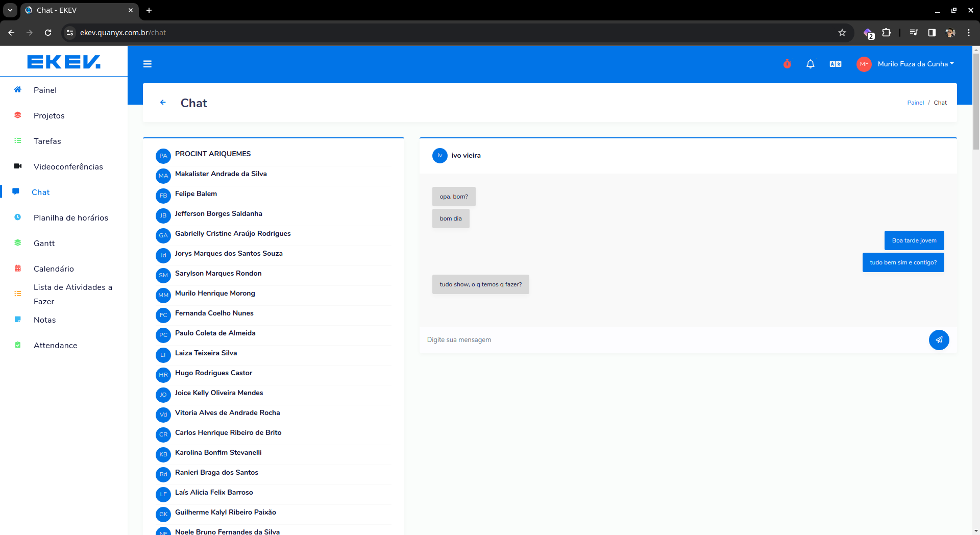Click the red stopwatch timer icon
Screen dimensions: 980x535
[787, 64]
